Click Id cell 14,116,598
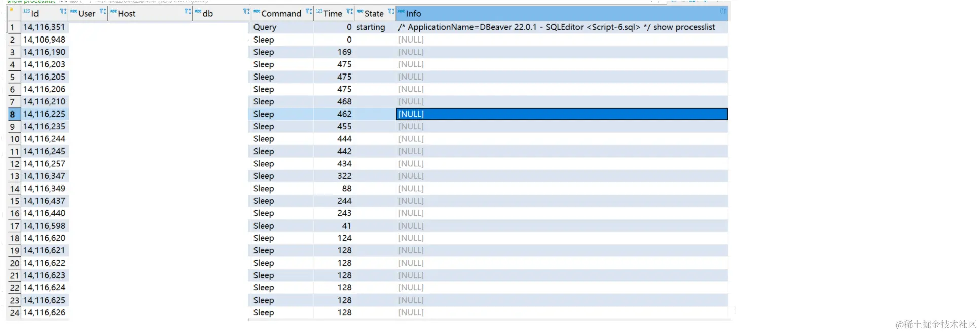Viewport: 980px width, 333px height. (x=45, y=226)
